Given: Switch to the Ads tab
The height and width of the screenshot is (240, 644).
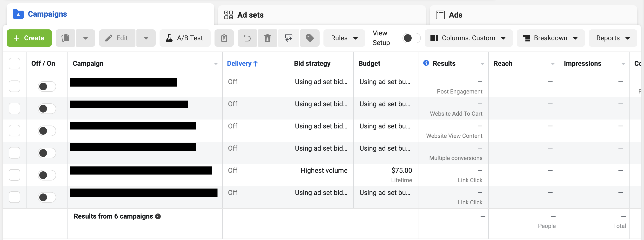Looking at the screenshot, I should click(x=533, y=15).
